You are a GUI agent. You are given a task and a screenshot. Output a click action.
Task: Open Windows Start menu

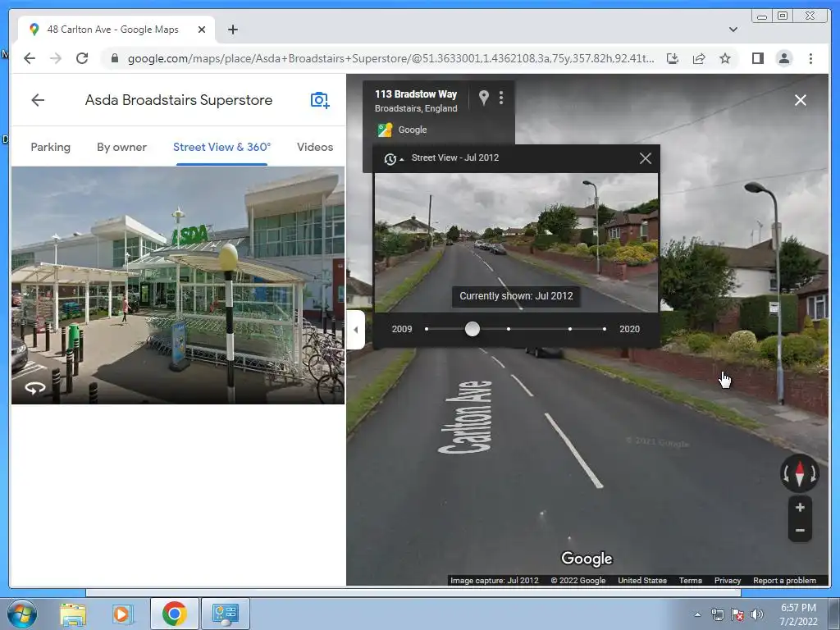point(22,614)
